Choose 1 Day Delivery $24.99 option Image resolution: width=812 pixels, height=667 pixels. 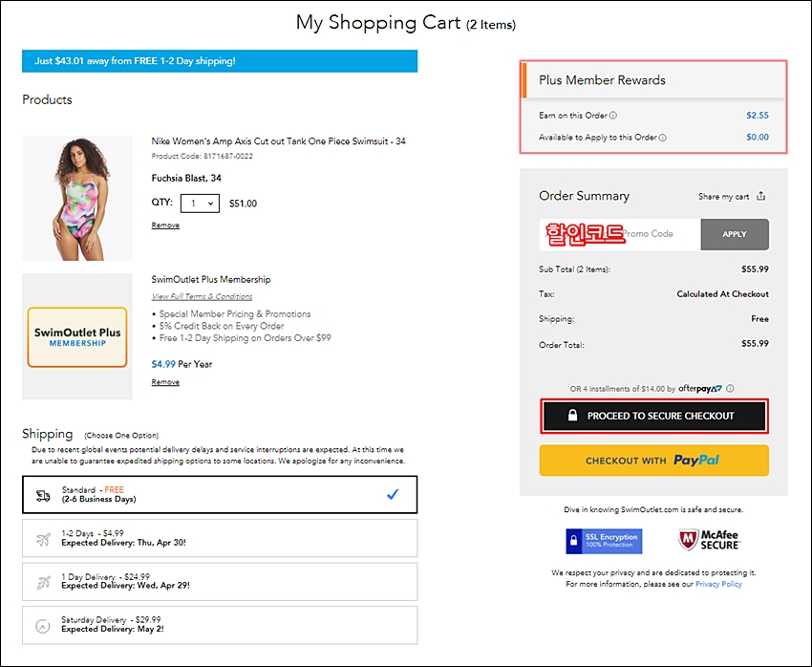point(220,582)
